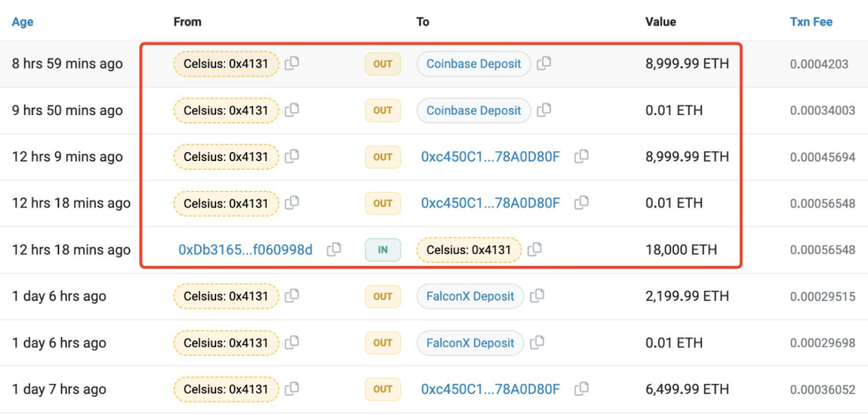This screenshot has height=415, width=868.
Task: Open Coinbase Deposit in 9 hrs 50 mins row
Action: coord(474,110)
